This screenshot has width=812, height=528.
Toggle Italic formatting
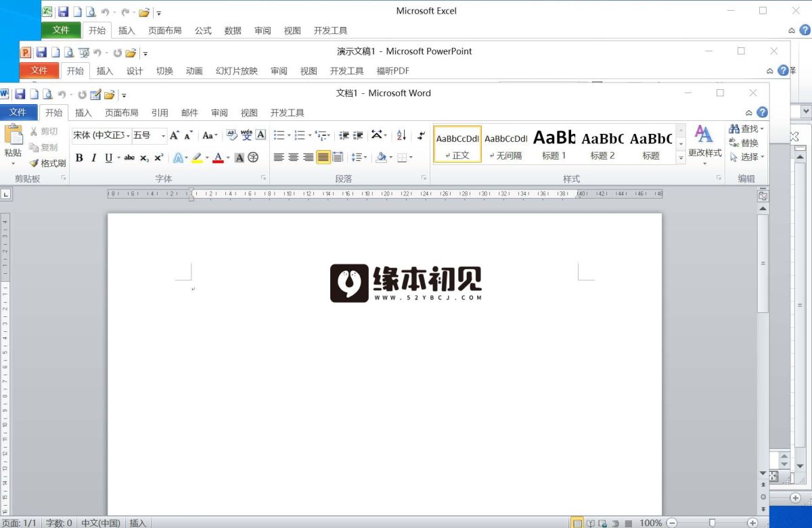pos(94,158)
